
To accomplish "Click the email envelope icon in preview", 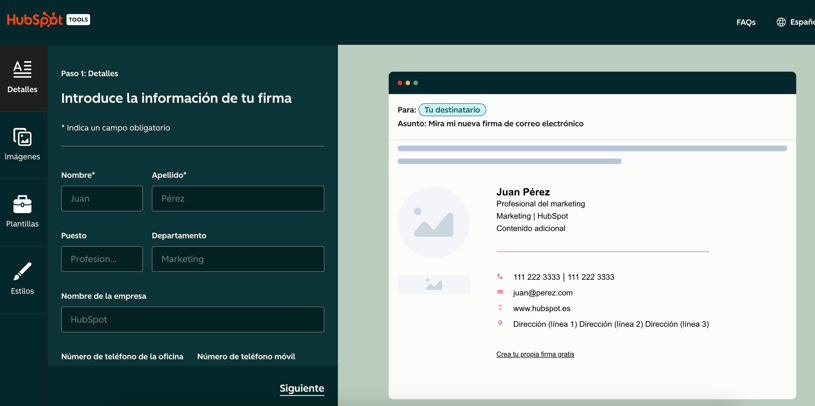I will click(500, 292).
